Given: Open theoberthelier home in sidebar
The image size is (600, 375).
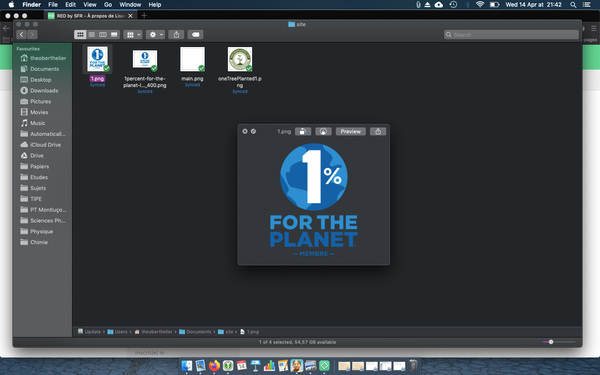Looking at the screenshot, I should (43, 58).
